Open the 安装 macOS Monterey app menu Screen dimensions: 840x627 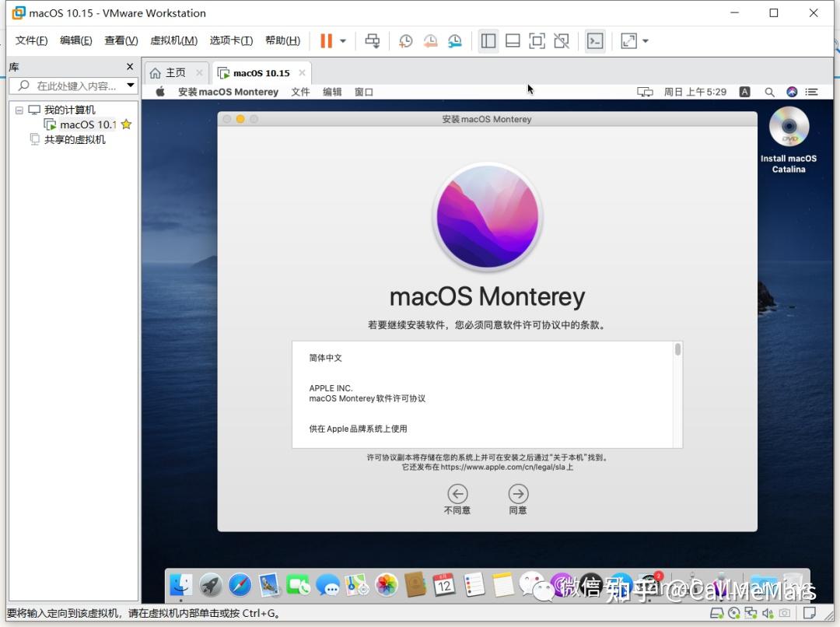pos(228,92)
